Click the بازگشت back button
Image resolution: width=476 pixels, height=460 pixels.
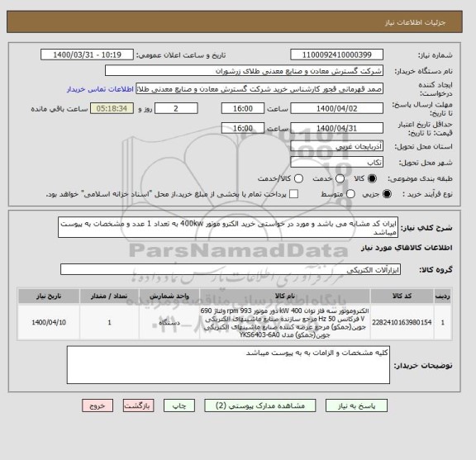coord(139,405)
